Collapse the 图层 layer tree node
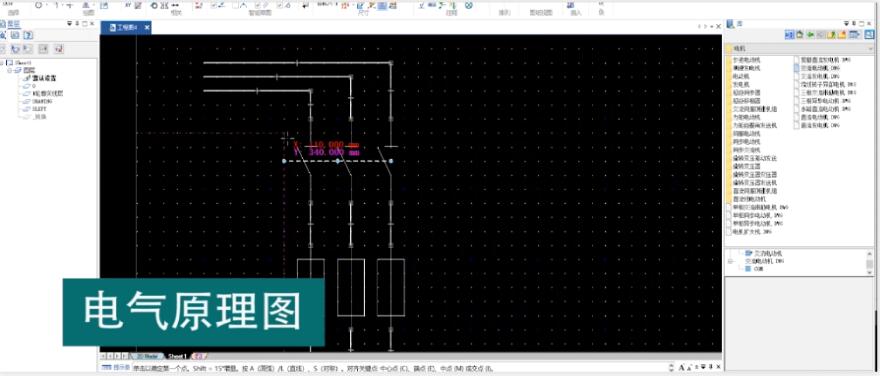The image size is (880, 376). (x=10, y=71)
